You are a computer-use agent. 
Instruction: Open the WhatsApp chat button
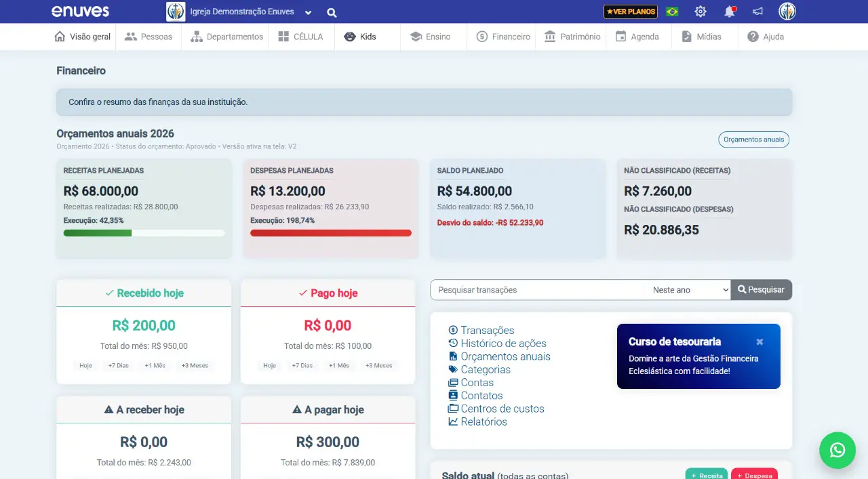pos(837,451)
